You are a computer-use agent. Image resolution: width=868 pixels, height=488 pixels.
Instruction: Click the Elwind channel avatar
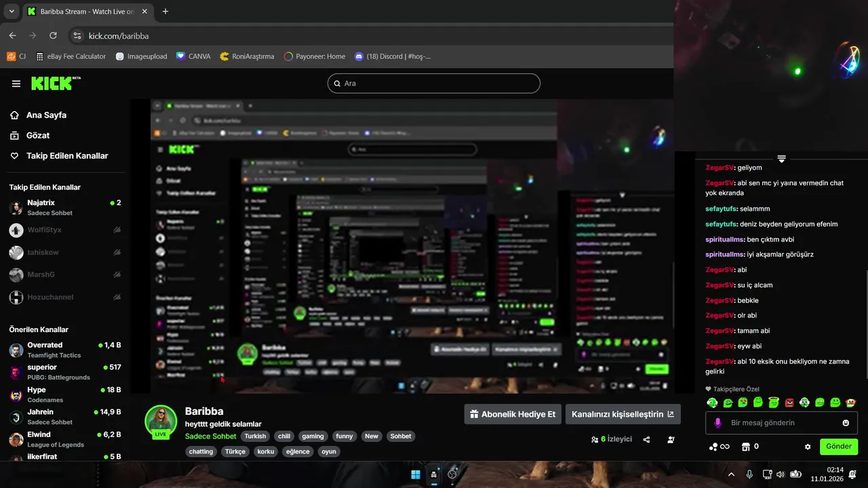coord(16,439)
